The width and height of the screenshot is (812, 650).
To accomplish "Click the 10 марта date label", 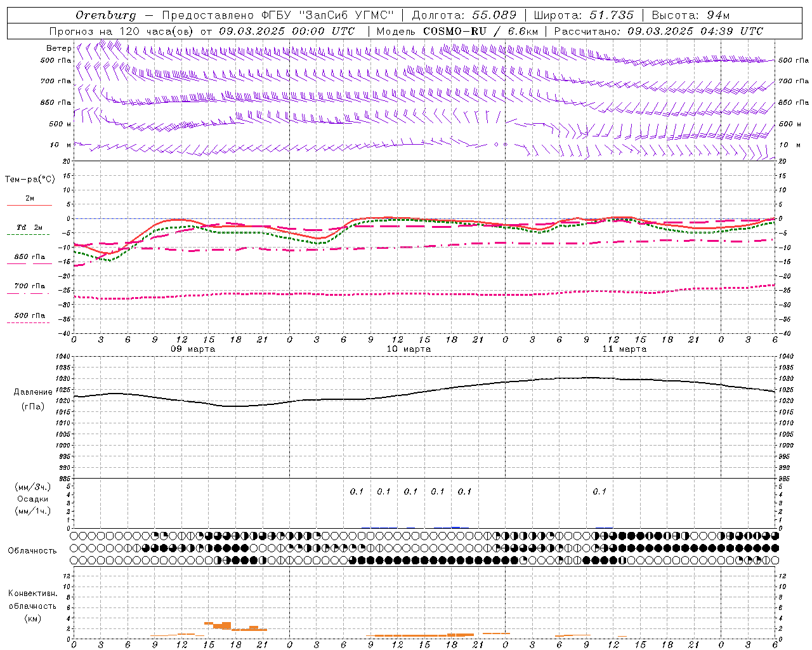I will tap(409, 349).
